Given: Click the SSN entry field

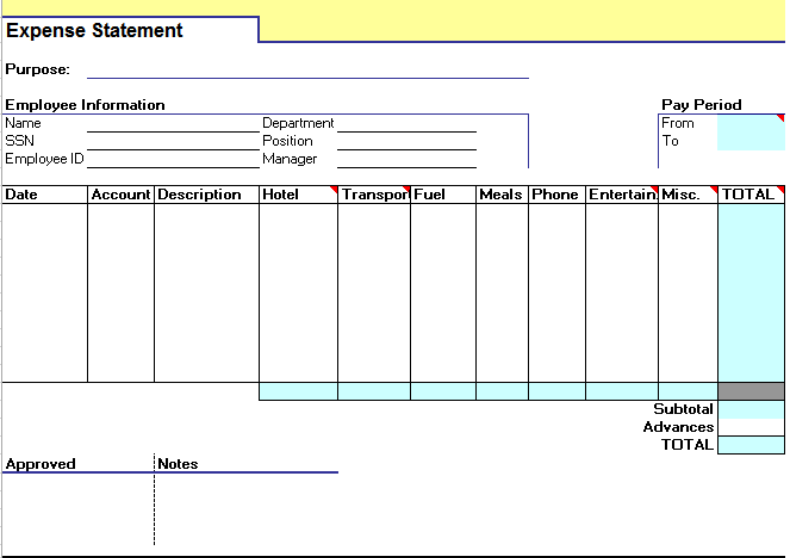Looking at the screenshot, I should [173, 141].
